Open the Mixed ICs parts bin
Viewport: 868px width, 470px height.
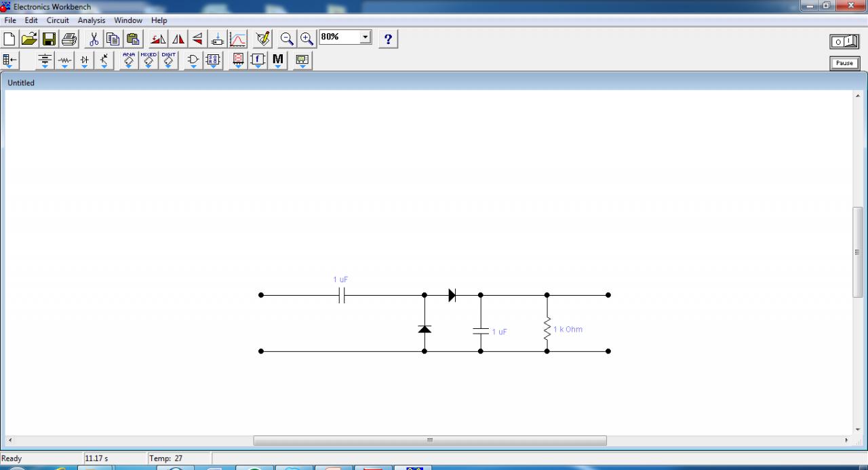(x=149, y=61)
